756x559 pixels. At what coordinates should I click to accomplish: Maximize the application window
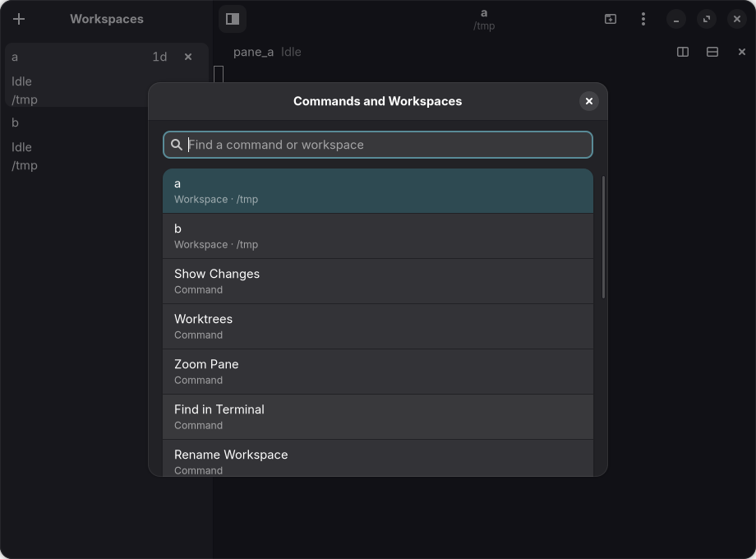[x=707, y=19]
